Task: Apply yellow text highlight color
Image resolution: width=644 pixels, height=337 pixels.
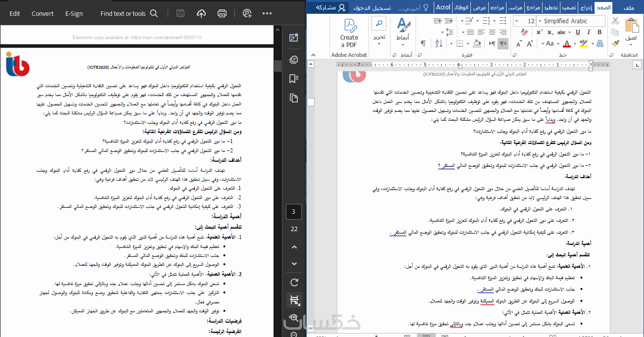Action: tap(584, 44)
